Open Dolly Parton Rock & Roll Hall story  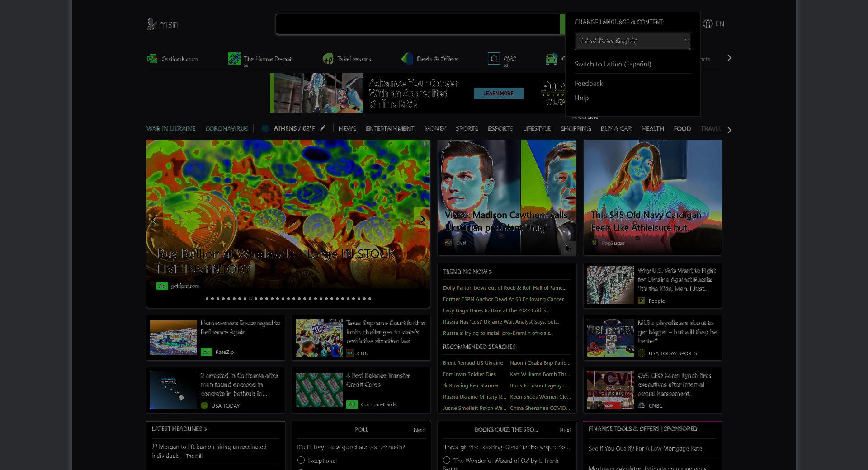[504, 287]
